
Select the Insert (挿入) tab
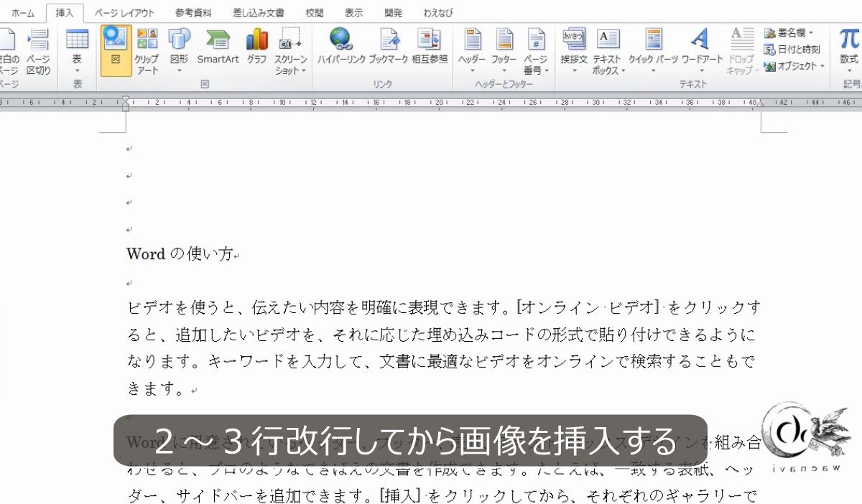click(65, 13)
